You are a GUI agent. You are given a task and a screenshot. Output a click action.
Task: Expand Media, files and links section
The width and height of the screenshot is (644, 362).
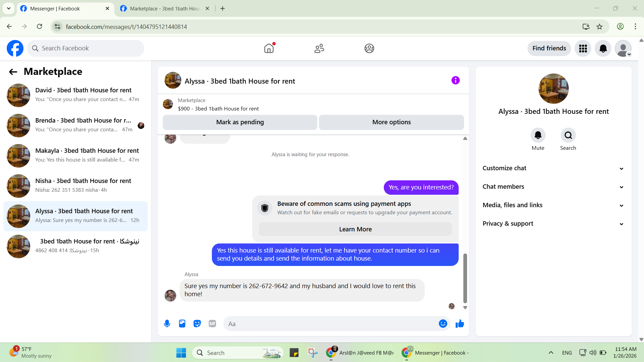coord(553,205)
